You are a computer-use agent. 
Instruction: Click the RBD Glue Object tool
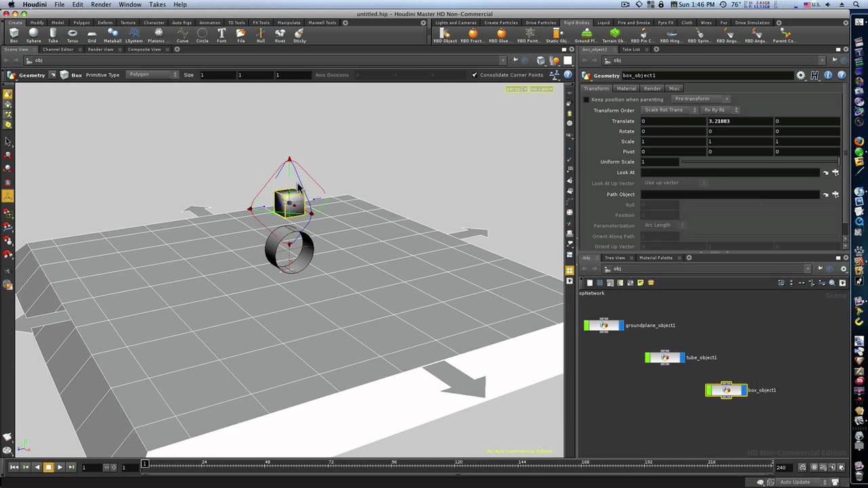pos(501,35)
